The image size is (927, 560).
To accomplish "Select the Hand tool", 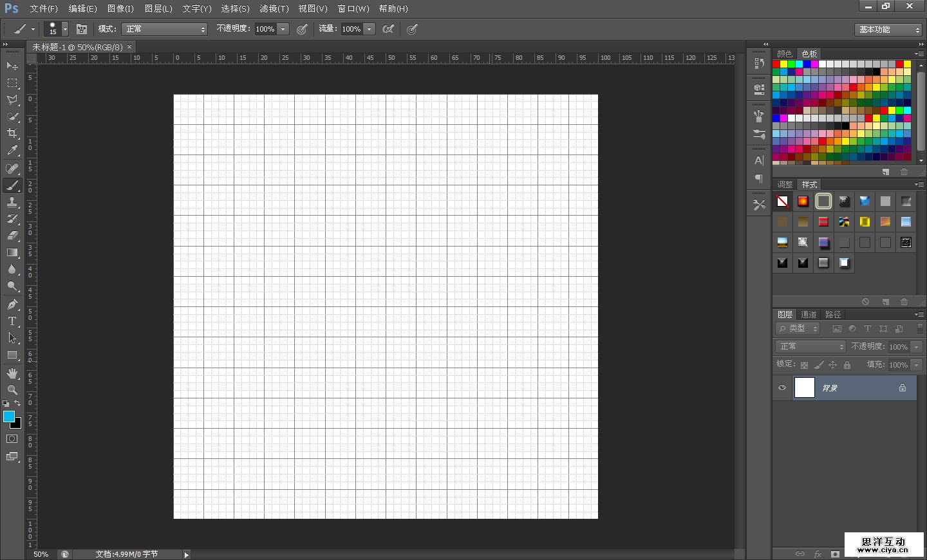I will pyautogui.click(x=12, y=373).
